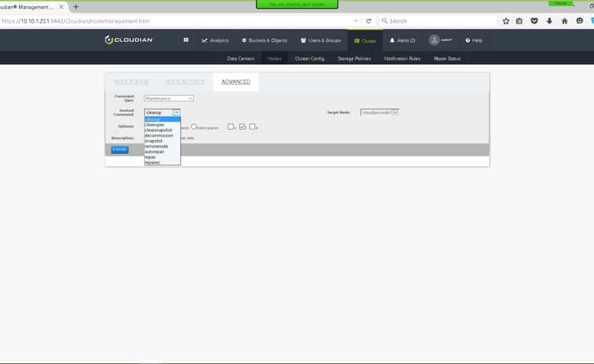594x364 pixels.
Task: Click the blue Execute button
Action: pyautogui.click(x=120, y=149)
